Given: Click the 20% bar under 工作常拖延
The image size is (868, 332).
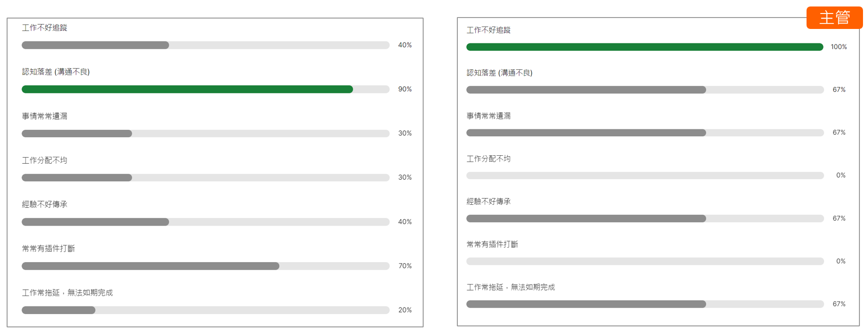Looking at the screenshot, I should pos(58,310).
